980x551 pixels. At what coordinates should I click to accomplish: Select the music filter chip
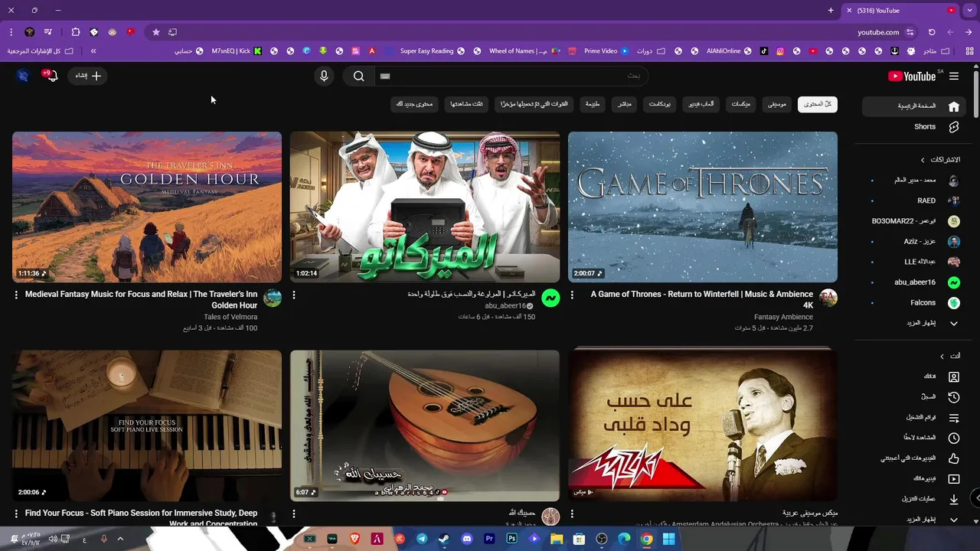(x=778, y=104)
